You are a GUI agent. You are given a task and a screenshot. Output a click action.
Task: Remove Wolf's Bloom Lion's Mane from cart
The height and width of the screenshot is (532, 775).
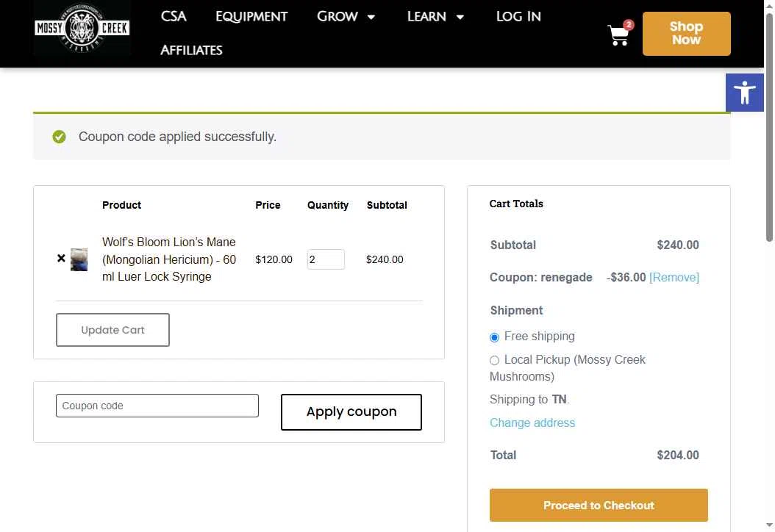61,258
